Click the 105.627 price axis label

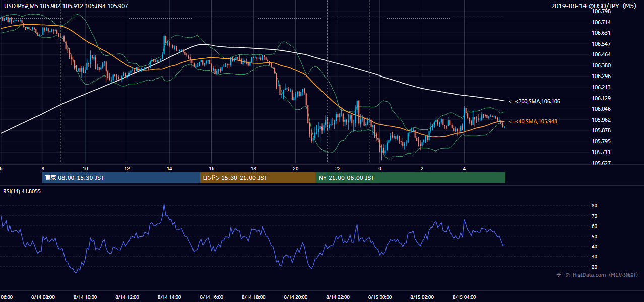(601, 163)
